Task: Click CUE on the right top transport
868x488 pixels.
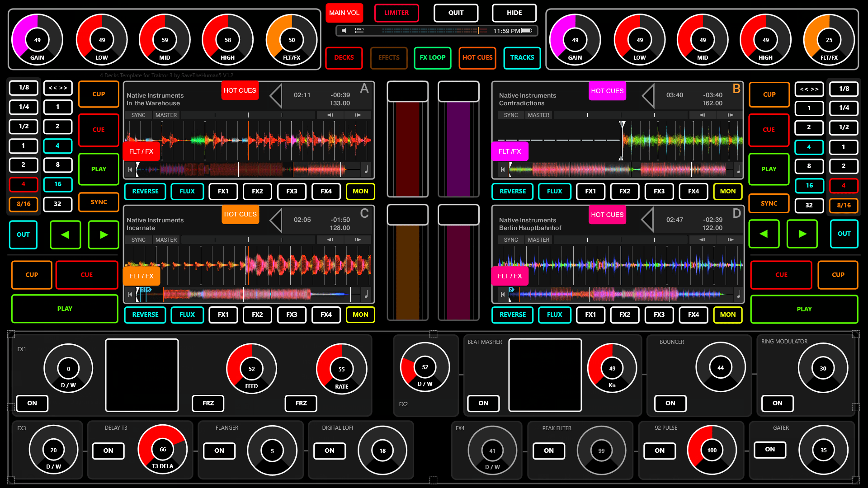Action: tap(769, 130)
